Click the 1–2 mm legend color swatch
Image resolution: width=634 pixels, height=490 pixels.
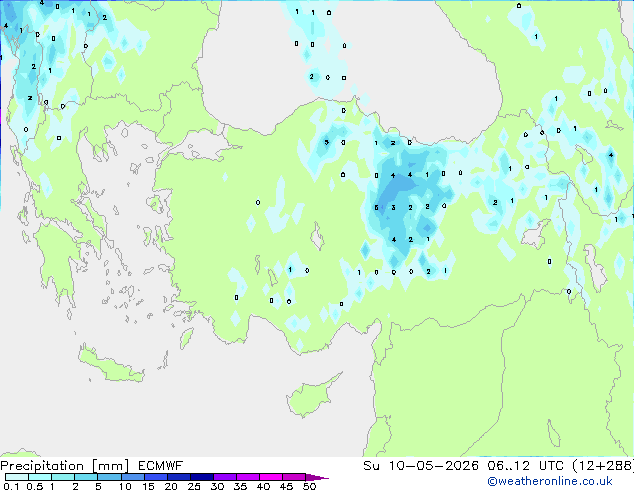(x=63, y=477)
